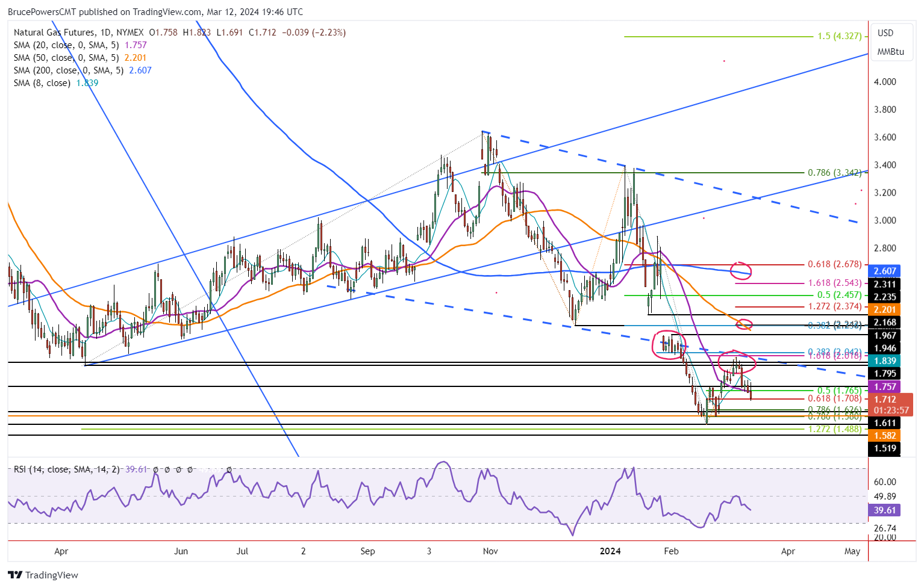Image resolution: width=924 pixels, height=588 pixels.
Task: Click the 2024 label on the time axis
Action: pos(611,551)
